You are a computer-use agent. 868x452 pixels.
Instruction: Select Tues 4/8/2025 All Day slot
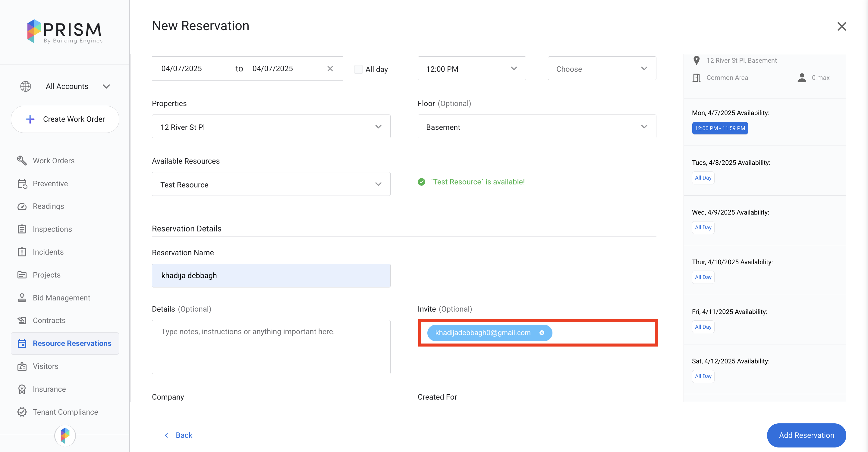(703, 178)
